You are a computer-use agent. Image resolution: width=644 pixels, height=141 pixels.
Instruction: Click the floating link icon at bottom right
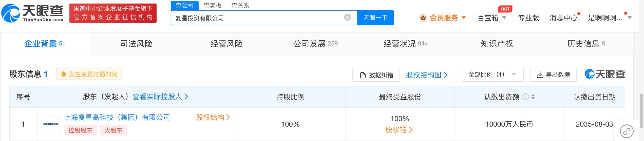coord(627,131)
